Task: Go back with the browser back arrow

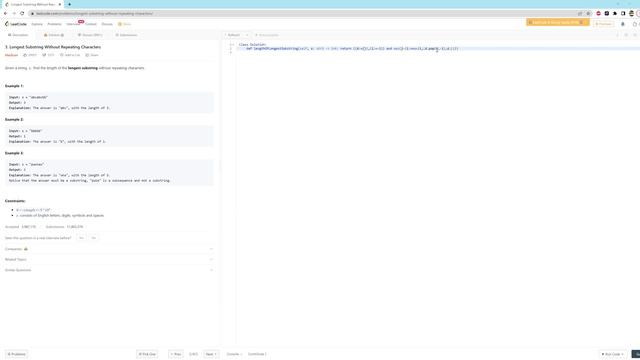Action: 5,13
